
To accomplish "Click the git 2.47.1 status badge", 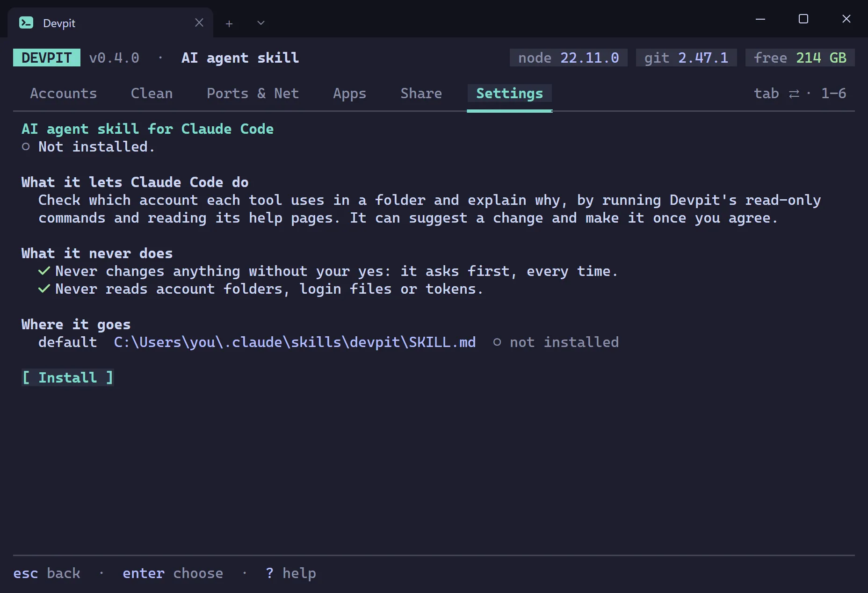I will coord(687,58).
